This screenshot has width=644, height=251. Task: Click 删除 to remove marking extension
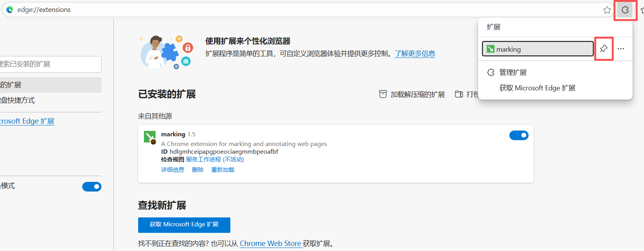(x=198, y=170)
